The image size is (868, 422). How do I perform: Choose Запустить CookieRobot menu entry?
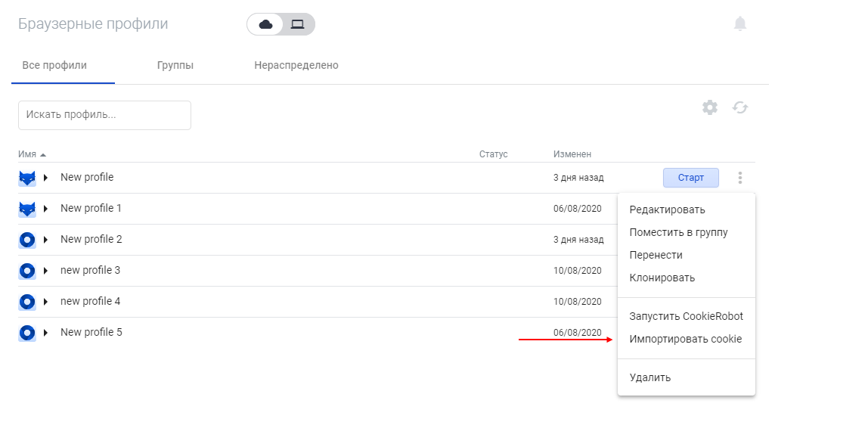click(687, 317)
